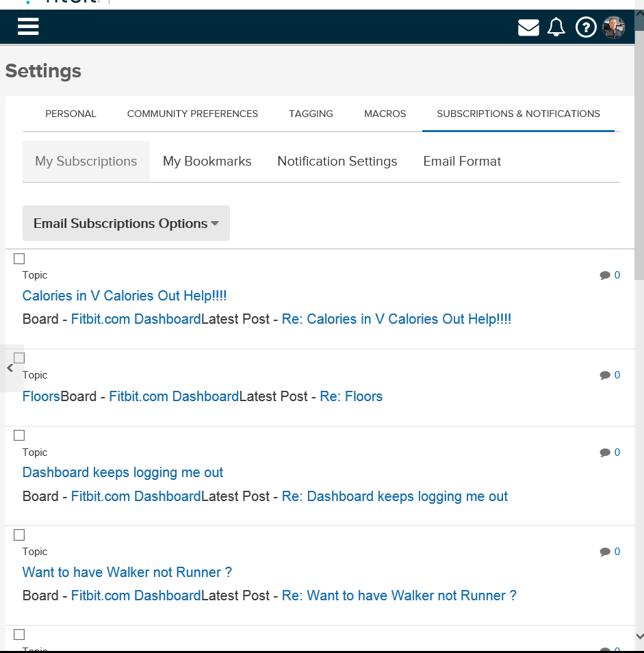Expand the Email Subscriptions Options dropdown

[x=126, y=224]
